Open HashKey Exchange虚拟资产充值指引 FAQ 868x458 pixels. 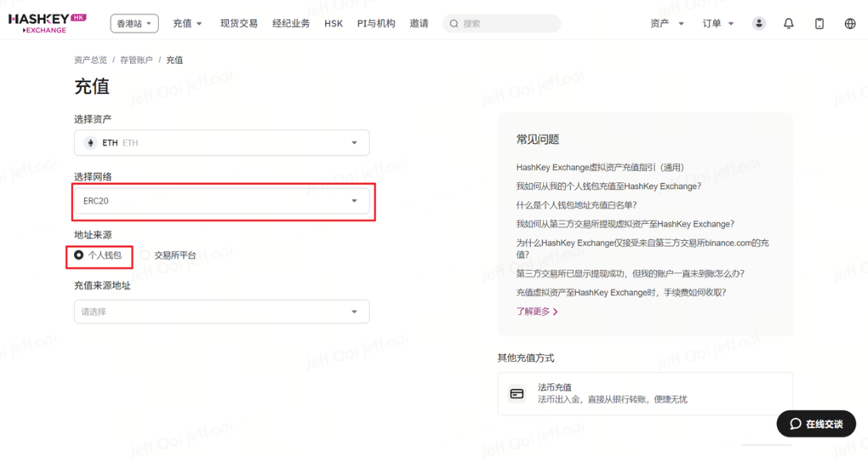point(600,167)
